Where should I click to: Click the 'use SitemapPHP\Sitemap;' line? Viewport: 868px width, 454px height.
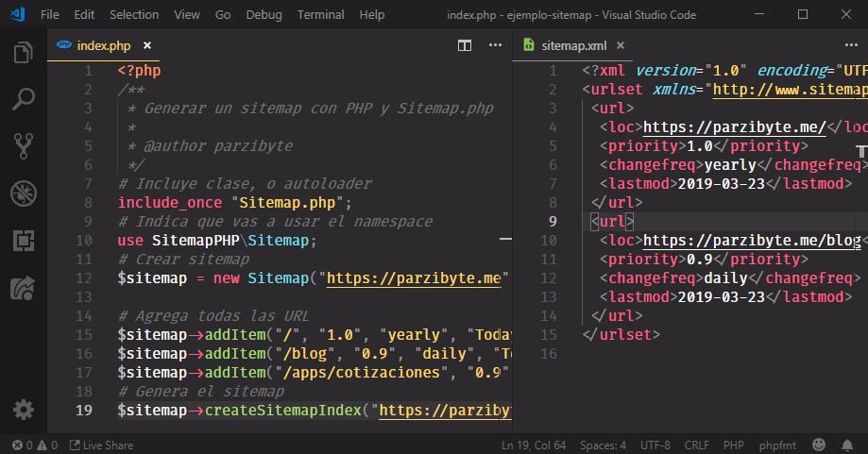(217, 241)
